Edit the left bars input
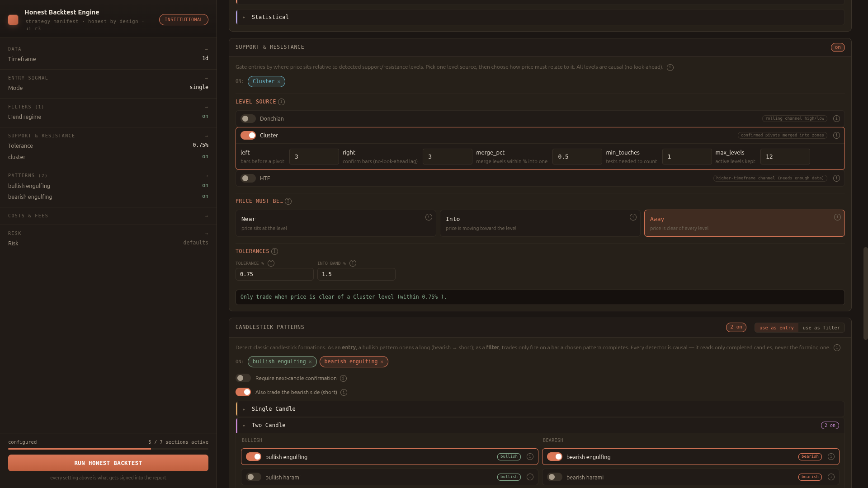The height and width of the screenshot is (488, 868). click(x=314, y=156)
